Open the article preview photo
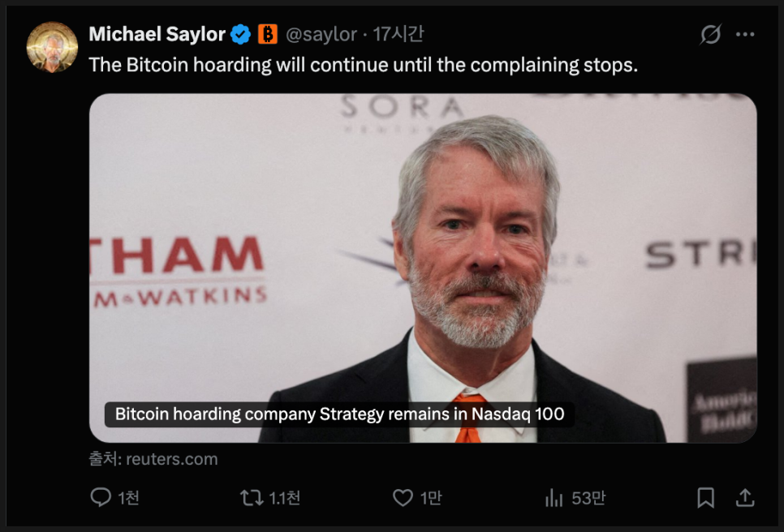This screenshot has height=532, width=784. 422,243
